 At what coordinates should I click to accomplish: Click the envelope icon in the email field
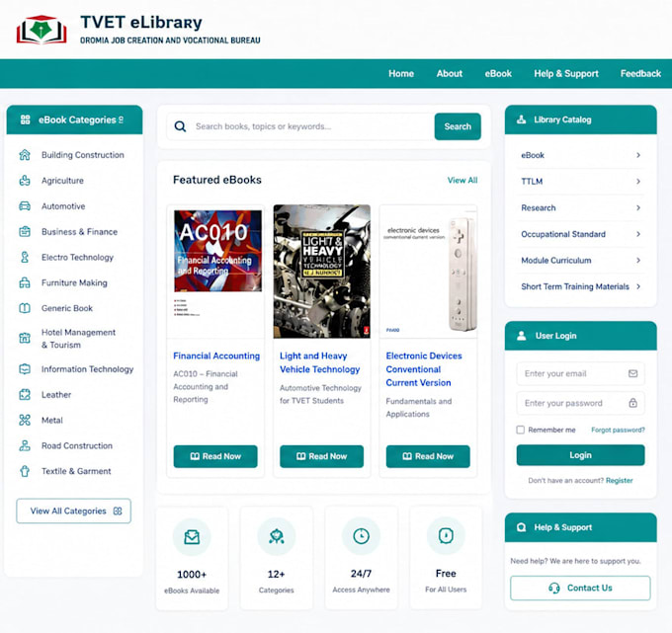[x=633, y=373]
